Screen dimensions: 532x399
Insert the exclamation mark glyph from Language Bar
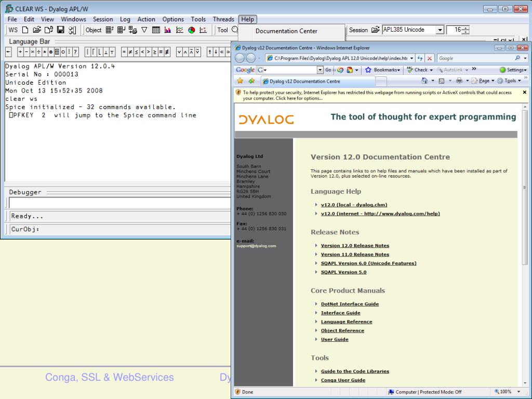[69, 52]
